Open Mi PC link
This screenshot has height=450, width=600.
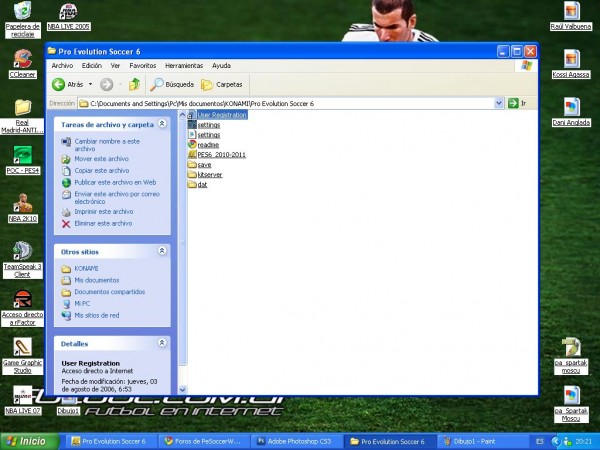82,304
